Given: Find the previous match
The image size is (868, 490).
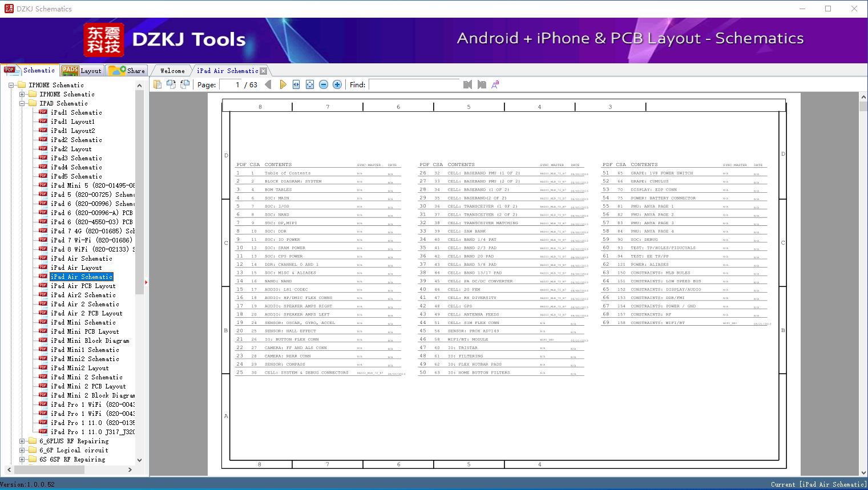Looking at the screenshot, I should coord(468,84).
